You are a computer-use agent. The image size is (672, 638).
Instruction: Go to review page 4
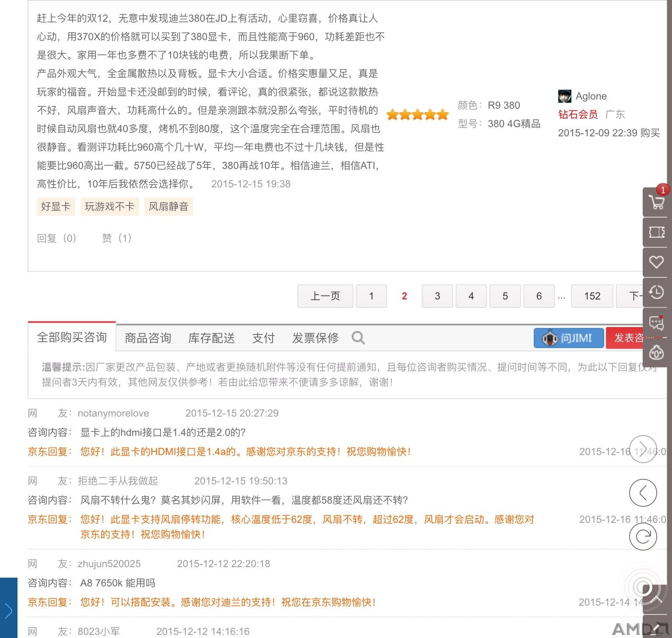click(471, 296)
